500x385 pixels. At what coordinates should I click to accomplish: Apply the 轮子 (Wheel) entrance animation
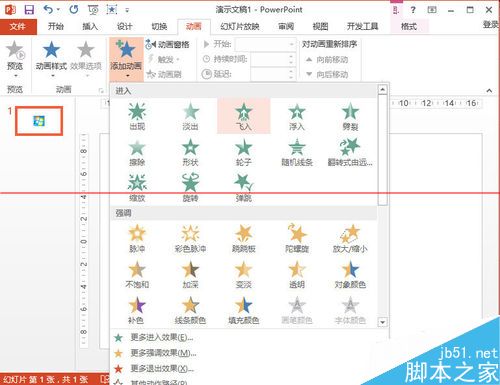click(x=244, y=152)
